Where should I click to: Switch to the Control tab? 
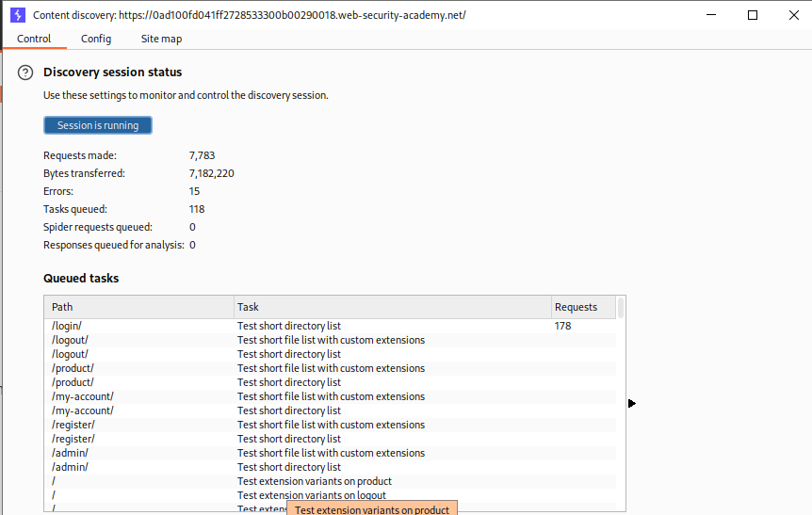pos(34,39)
